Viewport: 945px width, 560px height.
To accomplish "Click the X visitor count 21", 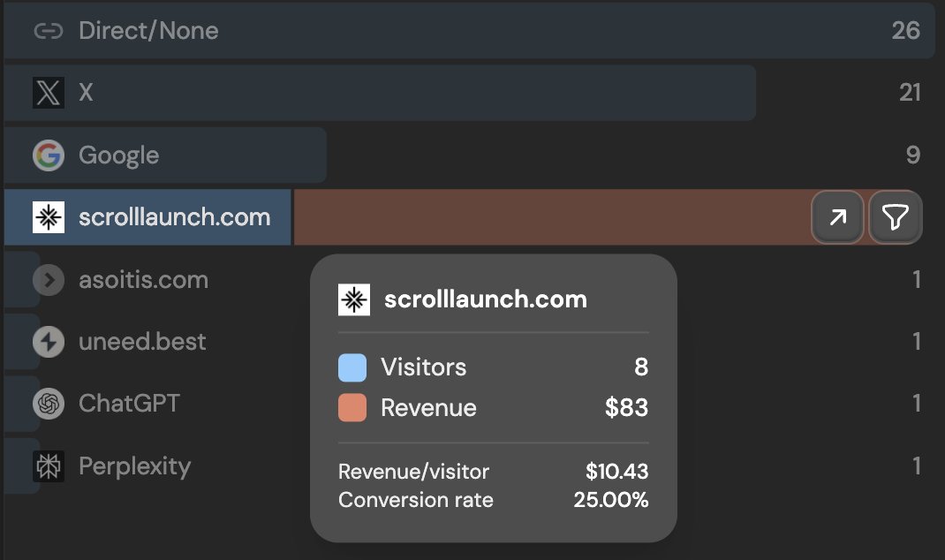I will [x=910, y=93].
